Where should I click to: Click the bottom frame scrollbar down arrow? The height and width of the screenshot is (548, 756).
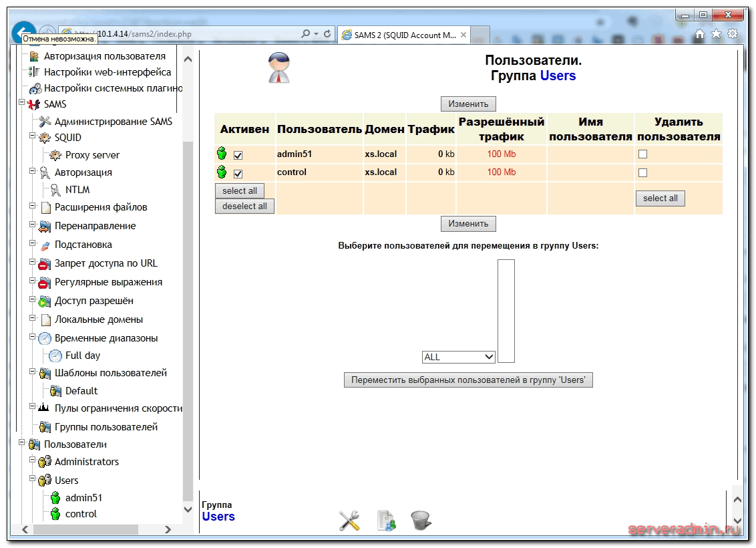pyautogui.click(x=737, y=521)
